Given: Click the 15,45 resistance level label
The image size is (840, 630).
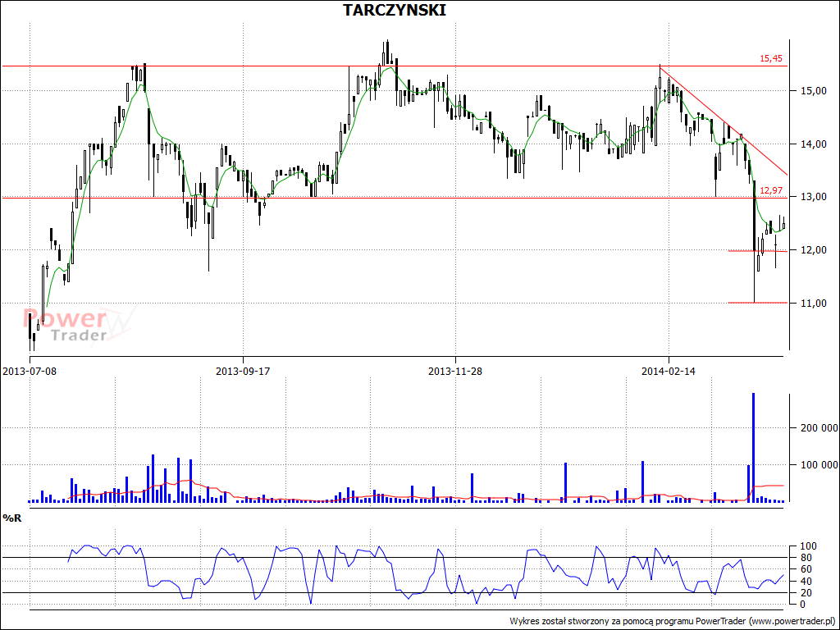Looking at the screenshot, I should 771,58.
